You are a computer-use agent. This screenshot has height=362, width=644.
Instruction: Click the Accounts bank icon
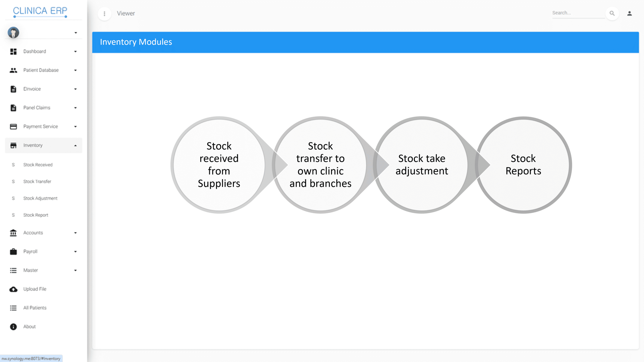pos(13,233)
